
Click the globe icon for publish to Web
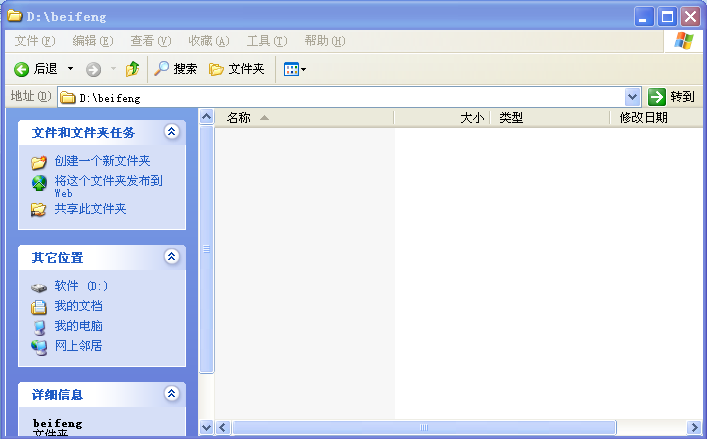[x=39, y=183]
